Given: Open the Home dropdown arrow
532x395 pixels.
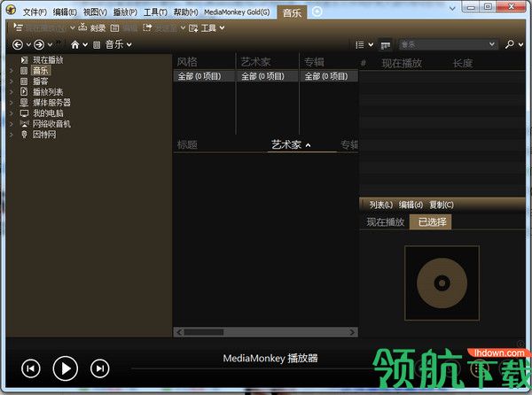Looking at the screenshot, I should (85, 44).
